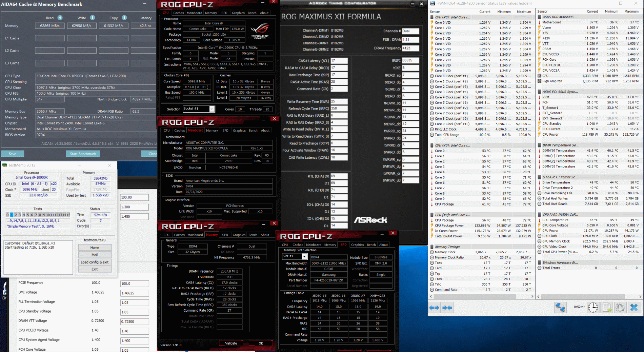
Task: Click the Copy info icon in AIDA64
Action: 124,18
